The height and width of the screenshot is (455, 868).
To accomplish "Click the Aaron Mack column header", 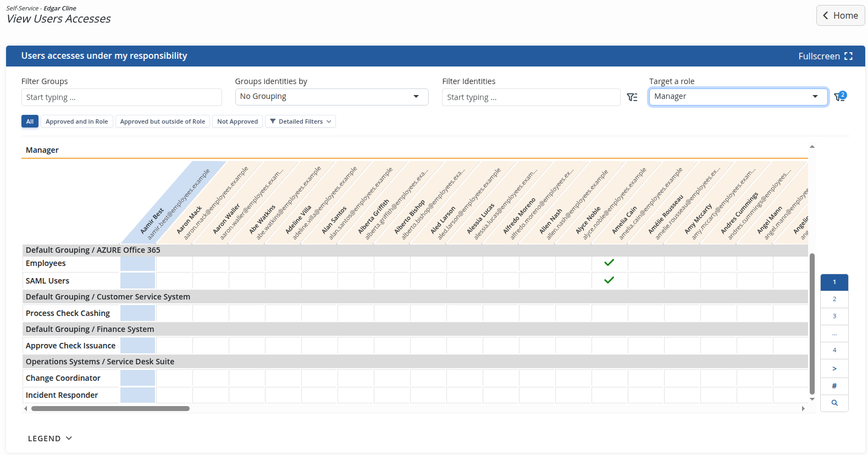I will pos(210,202).
